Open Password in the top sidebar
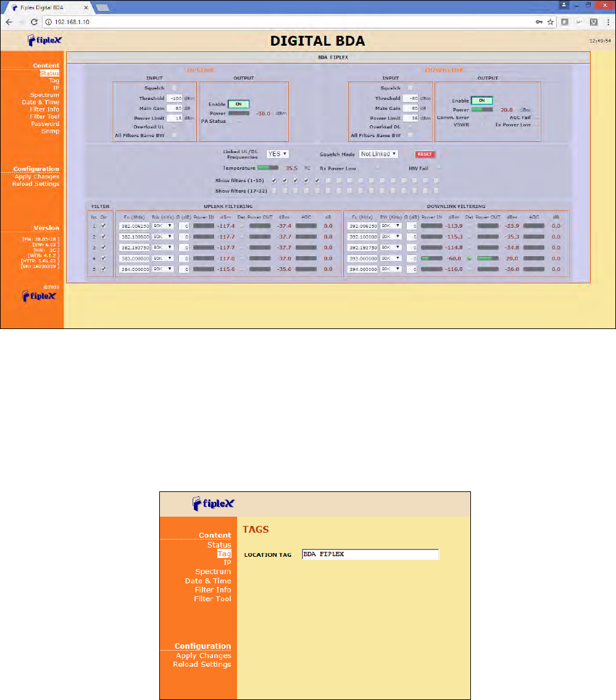 tap(45, 123)
